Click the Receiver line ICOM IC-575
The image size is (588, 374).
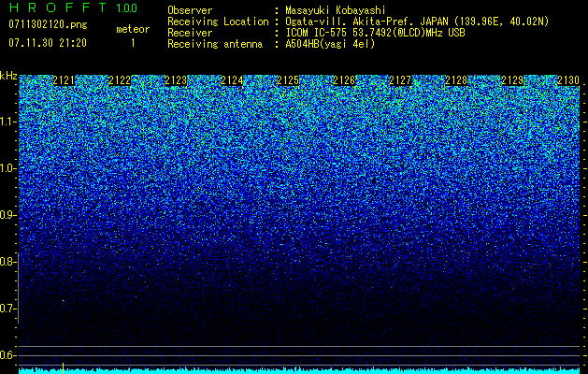pos(375,33)
